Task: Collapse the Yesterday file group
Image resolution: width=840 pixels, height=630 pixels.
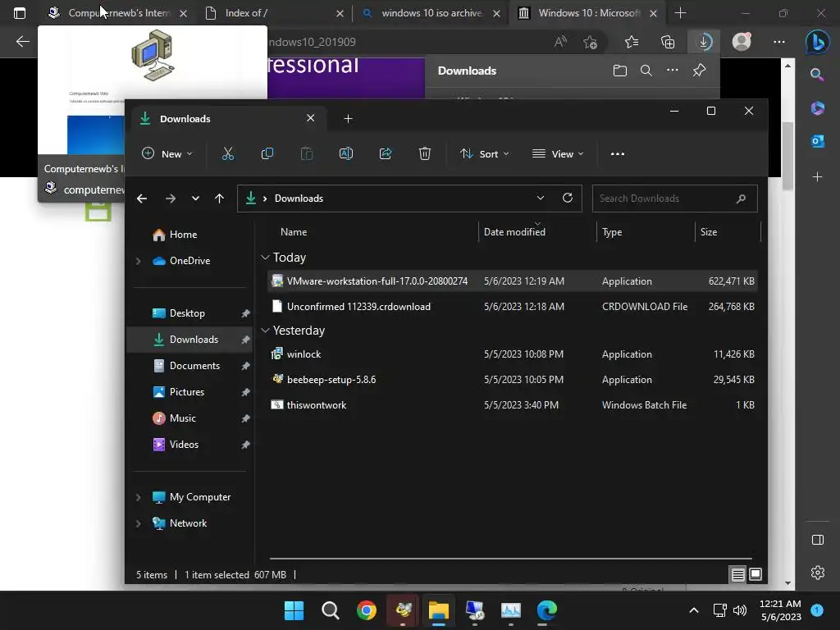Action: click(265, 331)
